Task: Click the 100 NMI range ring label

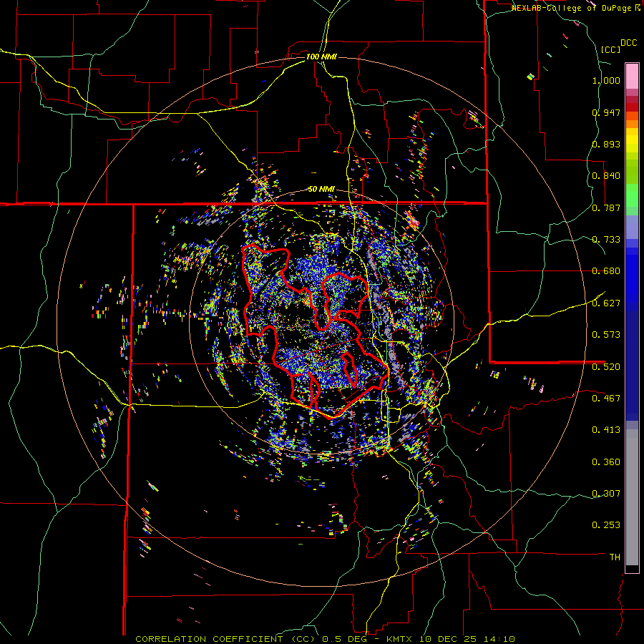Action: click(321, 57)
